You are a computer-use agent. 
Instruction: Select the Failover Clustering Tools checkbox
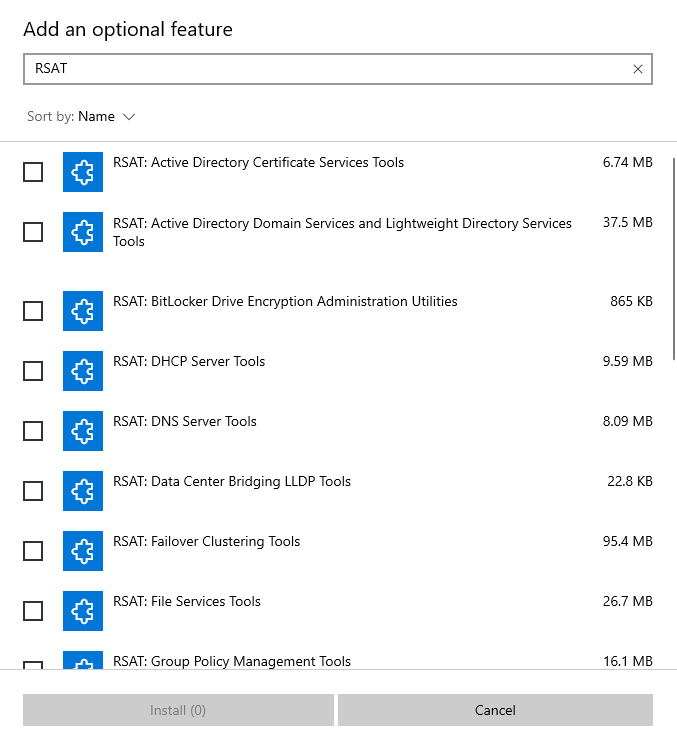point(33,551)
